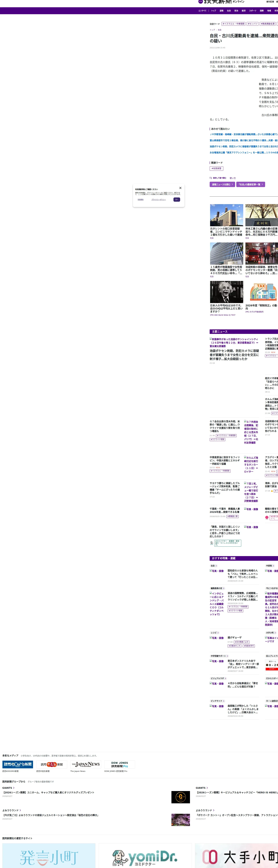The image size is (278, 868).
Task: Expand the 社会 feature category chip
Action: click(214, 566)
